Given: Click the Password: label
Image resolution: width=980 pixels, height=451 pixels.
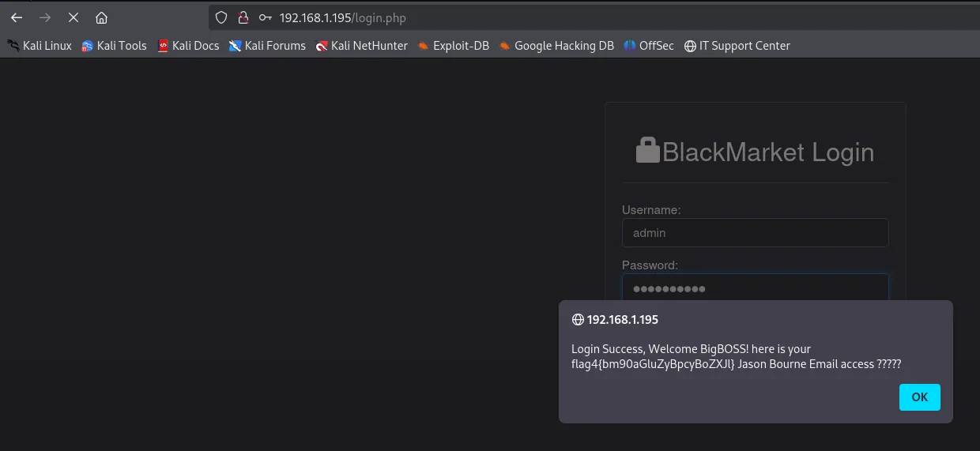Looking at the screenshot, I should 650,265.
